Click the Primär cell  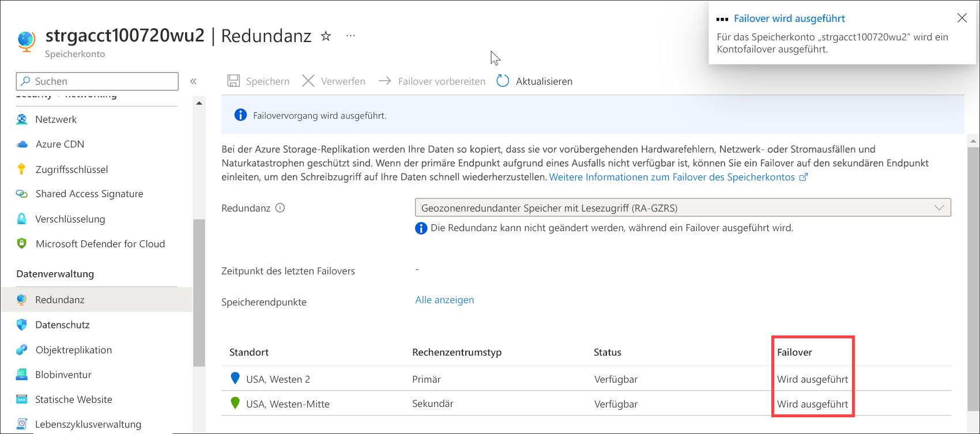[427, 379]
